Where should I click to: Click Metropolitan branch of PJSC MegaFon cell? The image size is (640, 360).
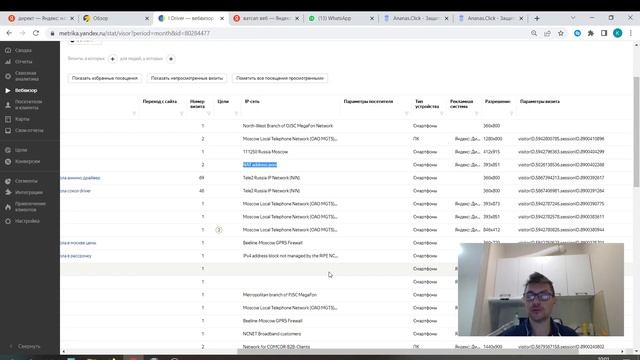tap(280, 295)
